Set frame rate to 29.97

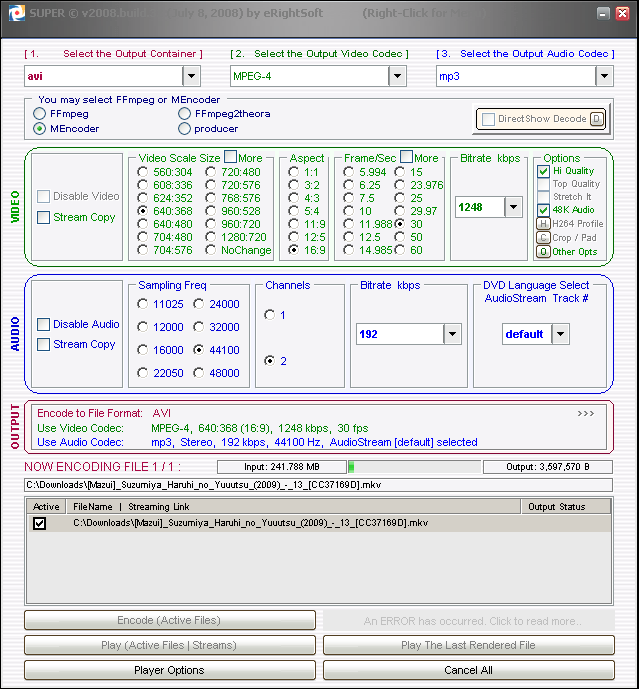(399, 211)
